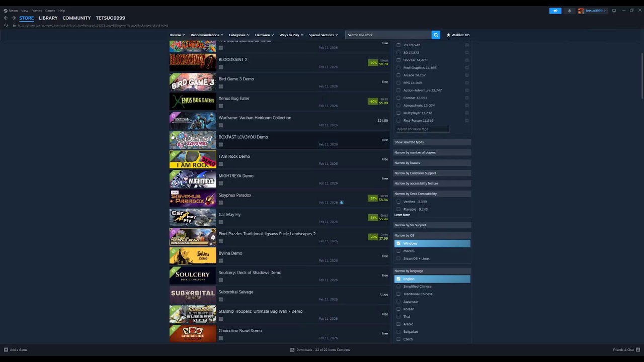Uncheck the Windows OS filter
This screenshot has height=362, width=644.
tap(398, 243)
